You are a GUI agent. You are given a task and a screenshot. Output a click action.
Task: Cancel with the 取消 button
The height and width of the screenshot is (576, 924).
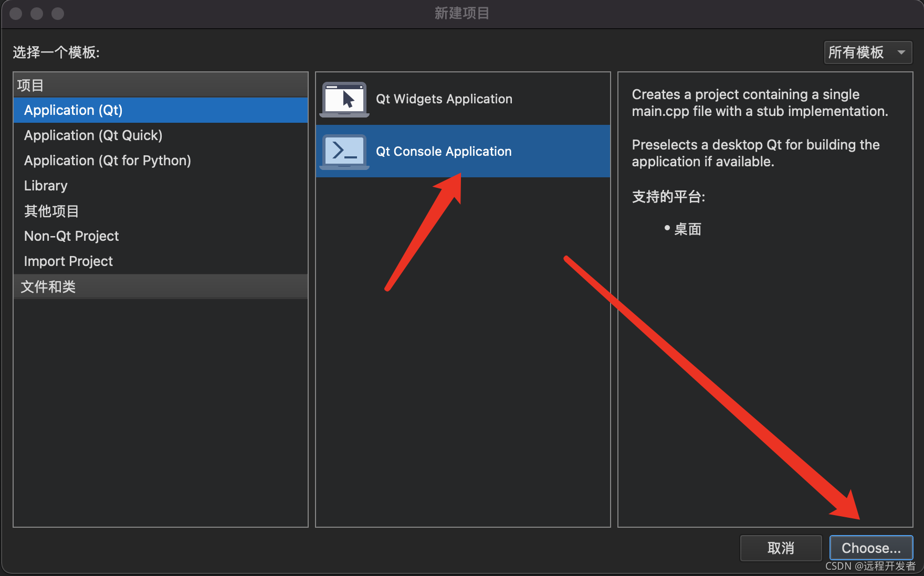781,548
